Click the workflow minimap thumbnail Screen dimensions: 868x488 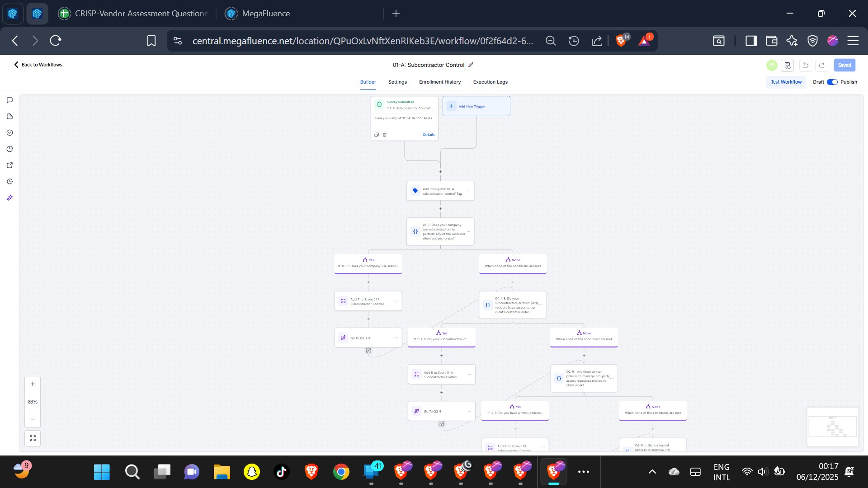coord(832,427)
